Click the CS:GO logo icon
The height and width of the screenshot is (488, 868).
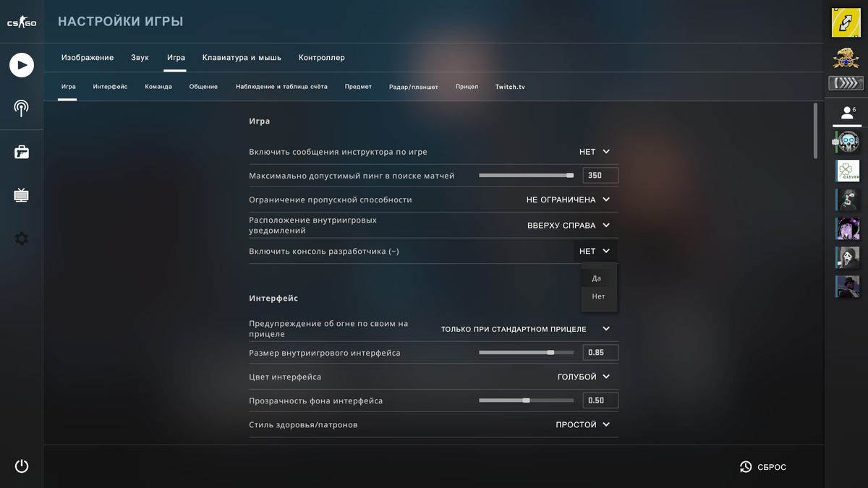point(22,23)
